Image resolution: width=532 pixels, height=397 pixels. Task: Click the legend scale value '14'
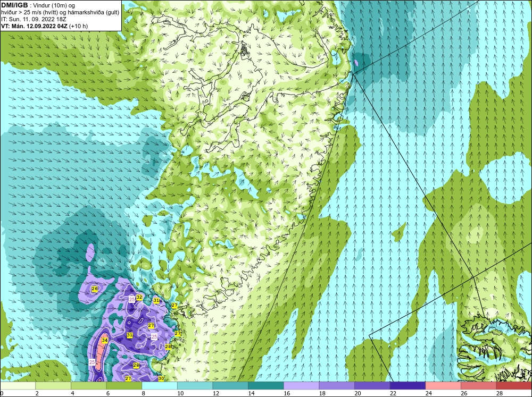(x=251, y=393)
